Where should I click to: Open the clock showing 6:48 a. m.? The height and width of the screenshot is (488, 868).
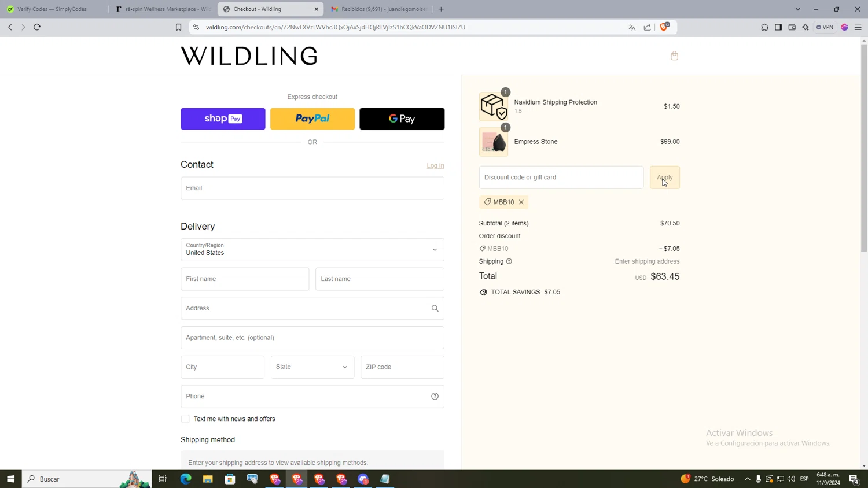click(828, 479)
